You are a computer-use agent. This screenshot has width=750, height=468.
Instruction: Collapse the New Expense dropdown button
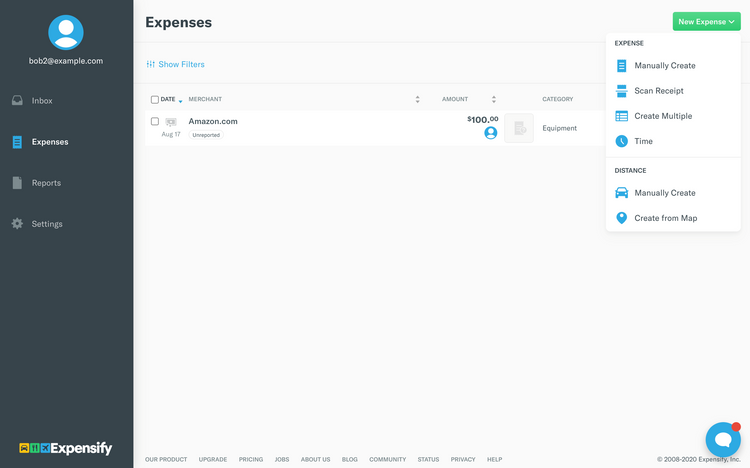click(706, 22)
